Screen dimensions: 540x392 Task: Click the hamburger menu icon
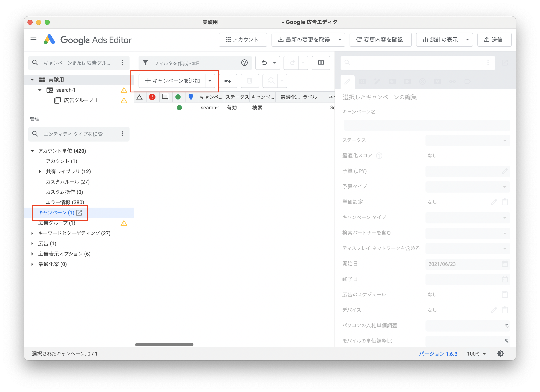[33, 39]
